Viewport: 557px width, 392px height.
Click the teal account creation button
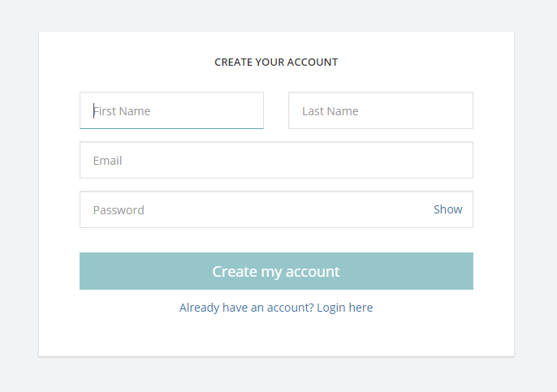[276, 271]
